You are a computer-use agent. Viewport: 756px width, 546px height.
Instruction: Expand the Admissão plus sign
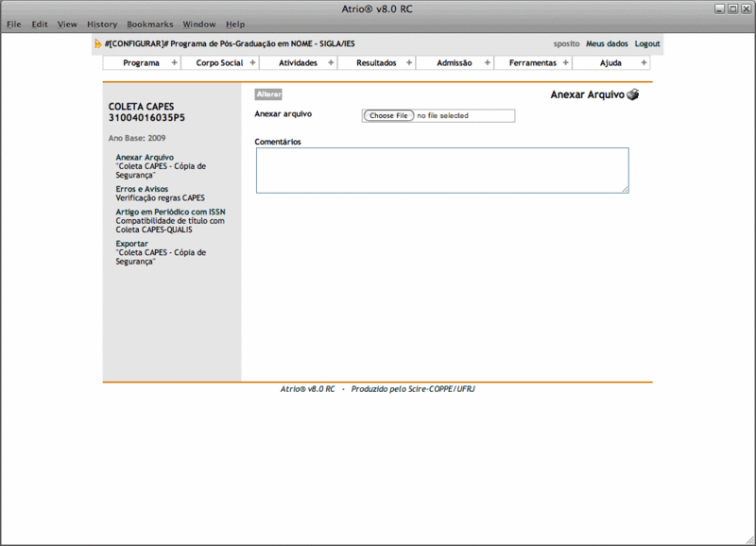[x=488, y=63]
